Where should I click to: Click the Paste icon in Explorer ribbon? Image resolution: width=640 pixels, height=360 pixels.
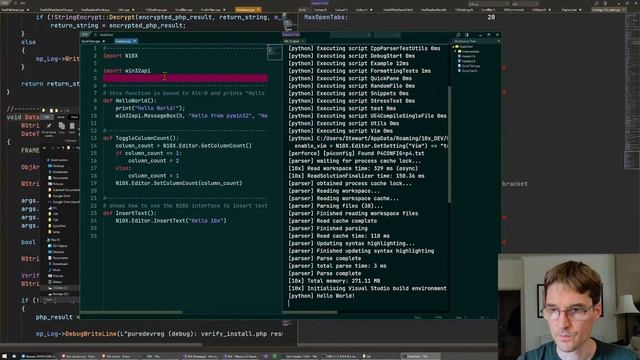click(72, 126)
